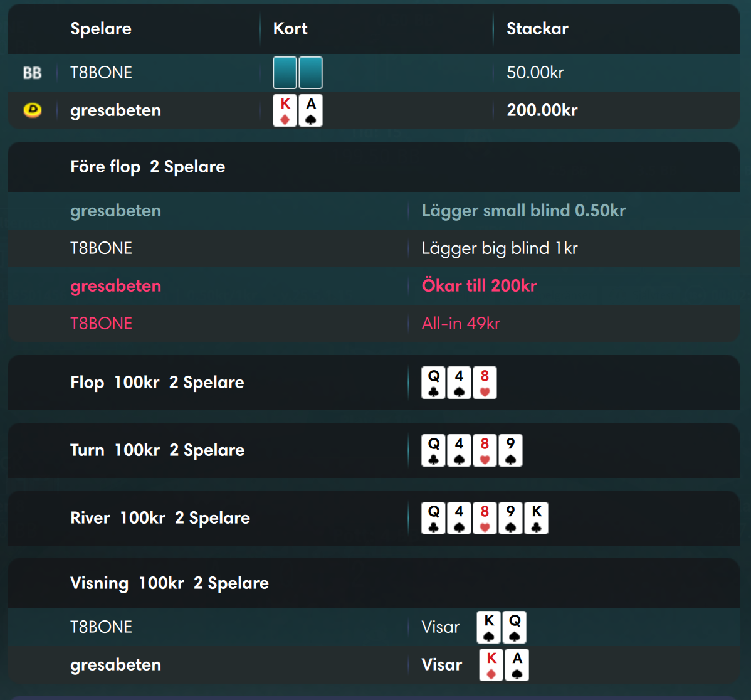Screen dimensions: 751x700
Task: Collapse the River 100kr section header
Action: [x=374, y=518]
